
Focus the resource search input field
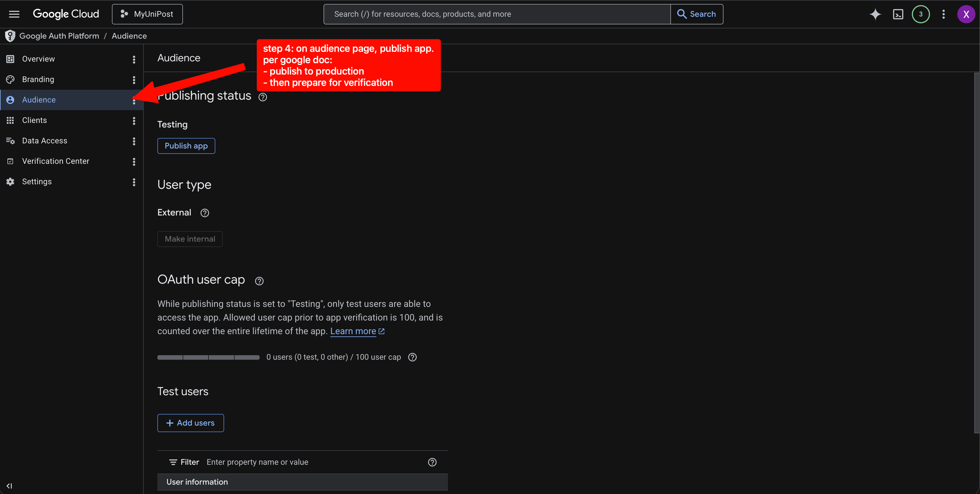[x=497, y=14]
